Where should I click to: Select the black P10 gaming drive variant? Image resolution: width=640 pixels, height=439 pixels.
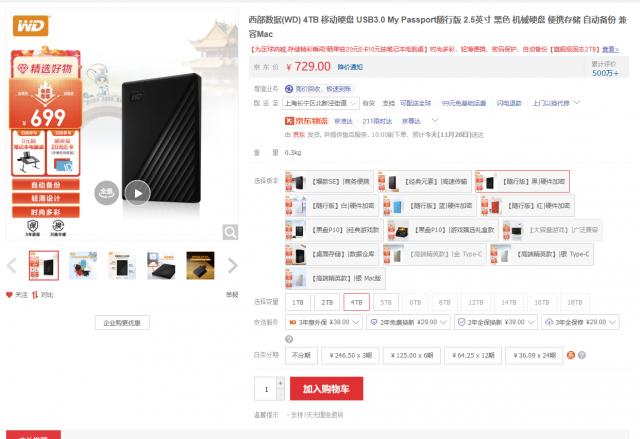[334, 230]
